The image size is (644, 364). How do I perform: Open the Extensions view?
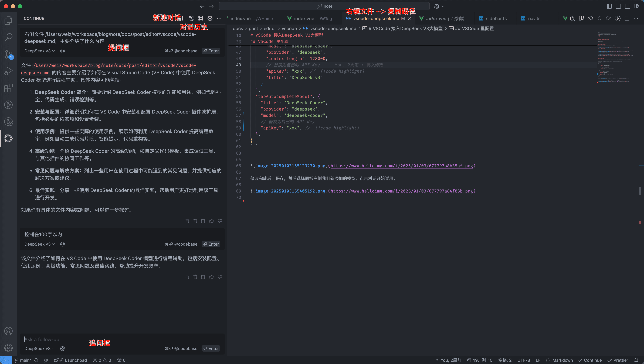tap(8, 88)
